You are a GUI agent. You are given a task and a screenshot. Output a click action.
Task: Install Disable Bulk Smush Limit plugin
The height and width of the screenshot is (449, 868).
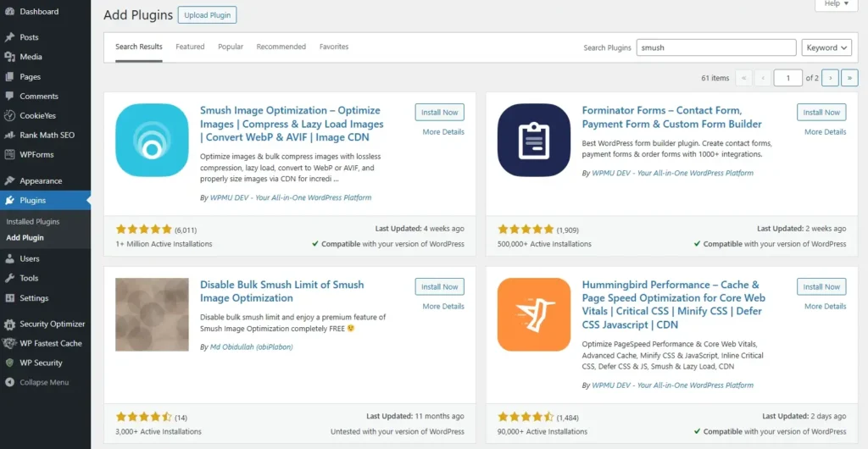(440, 287)
